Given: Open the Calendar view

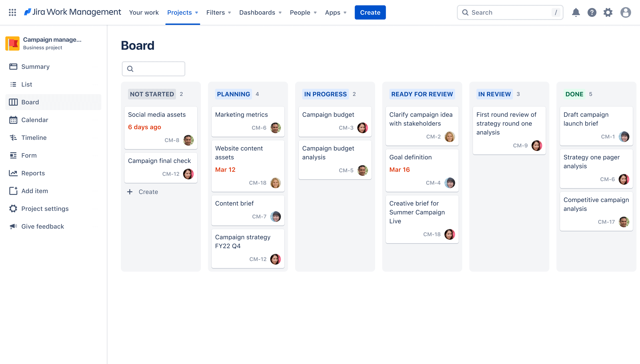Looking at the screenshot, I should pos(34,119).
